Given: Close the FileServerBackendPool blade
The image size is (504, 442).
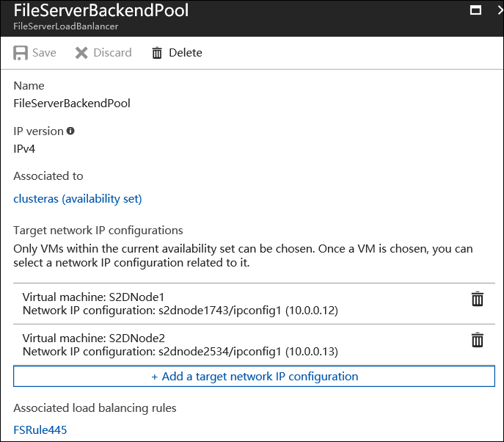Looking at the screenshot, I should tap(499, 10).
